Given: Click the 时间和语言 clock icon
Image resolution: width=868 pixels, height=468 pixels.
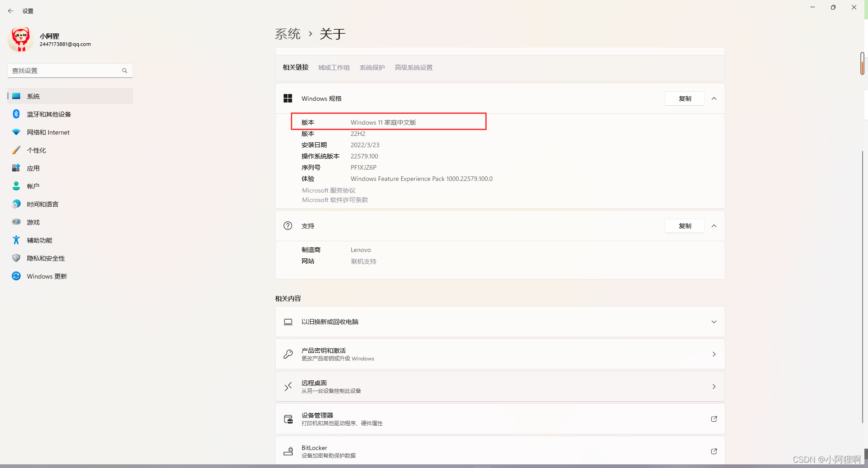Looking at the screenshot, I should [x=16, y=204].
